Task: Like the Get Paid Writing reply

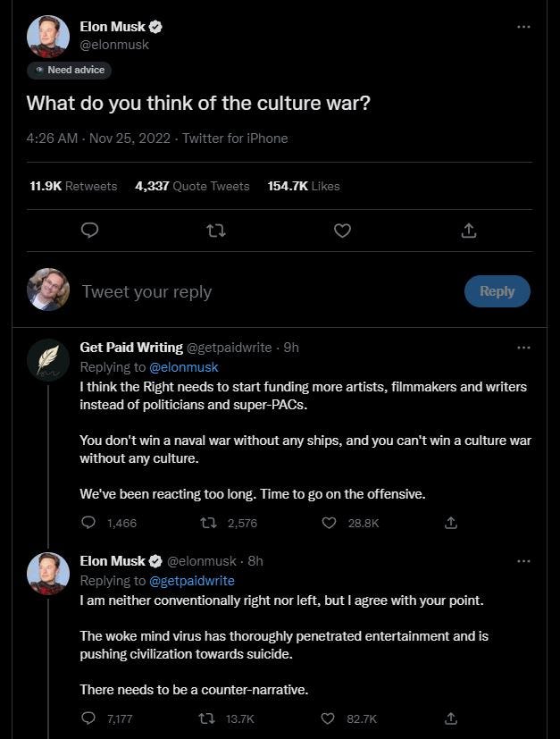Action: pos(329,523)
